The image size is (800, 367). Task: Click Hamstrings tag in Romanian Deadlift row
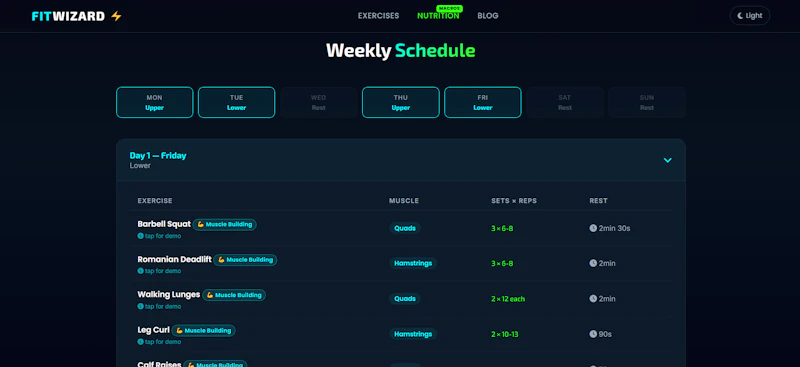(413, 263)
